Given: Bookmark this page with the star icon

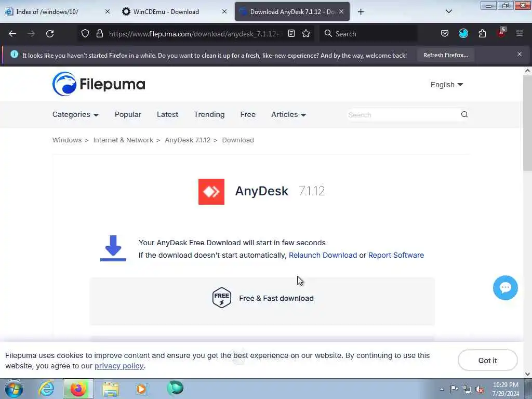Looking at the screenshot, I should click(306, 33).
